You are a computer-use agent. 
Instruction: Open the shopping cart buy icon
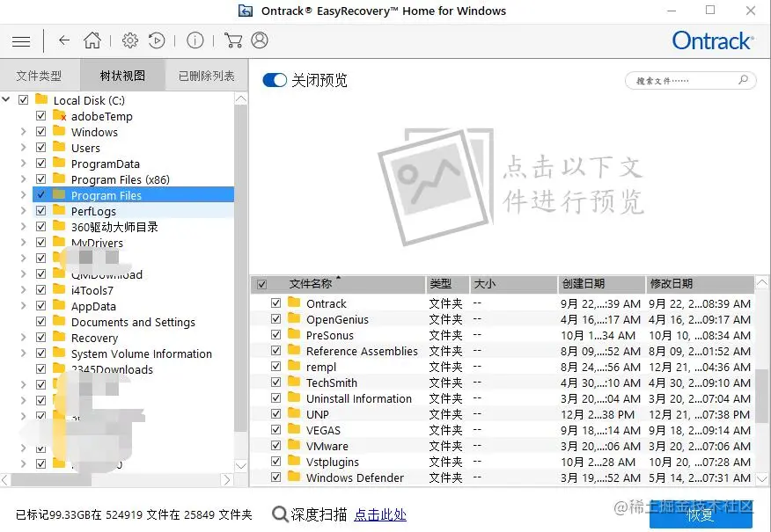(x=233, y=40)
